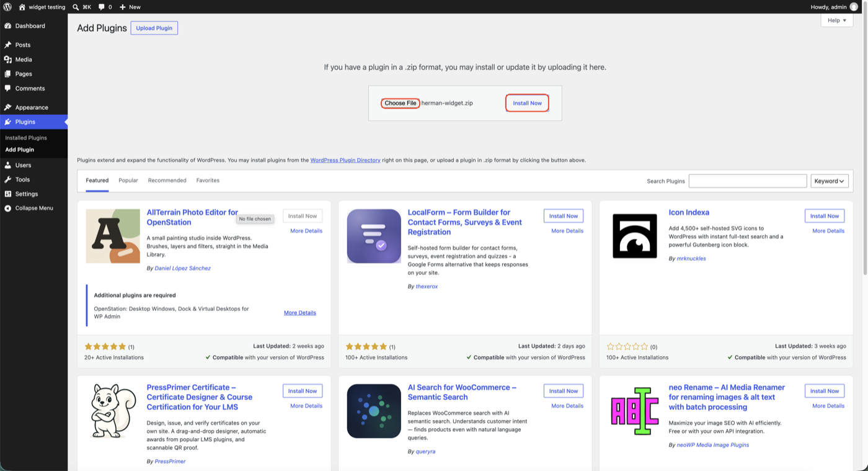Install the LocalForm Form Builder plugin

[x=564, y=216]
